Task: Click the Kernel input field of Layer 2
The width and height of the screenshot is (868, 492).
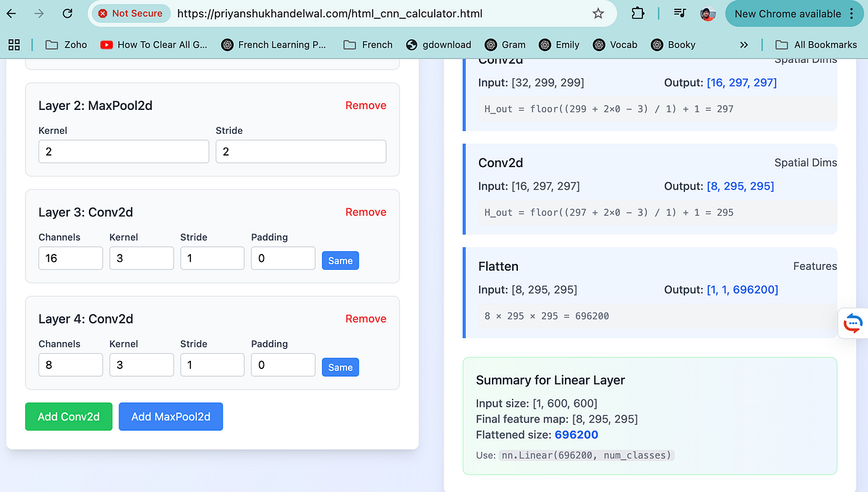Action: (x=123, y=151)
